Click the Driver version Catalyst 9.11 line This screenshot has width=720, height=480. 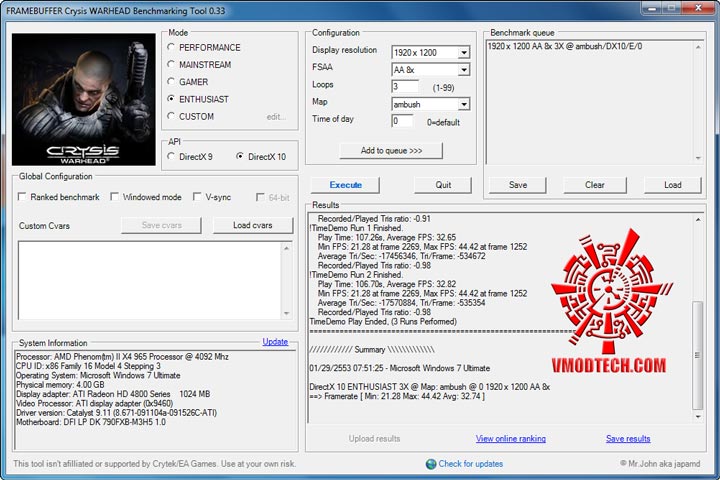pyautogui.click(x=117, y=412)
